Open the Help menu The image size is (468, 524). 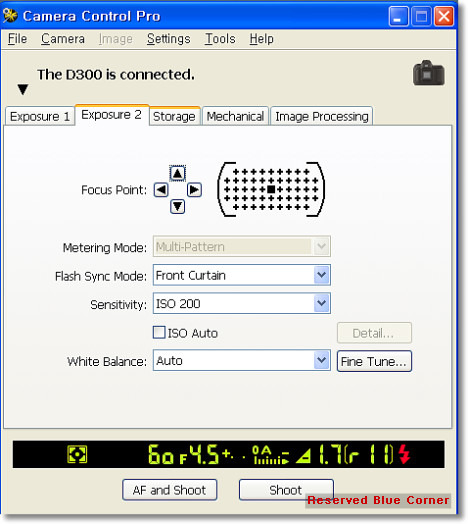point(261,39)
